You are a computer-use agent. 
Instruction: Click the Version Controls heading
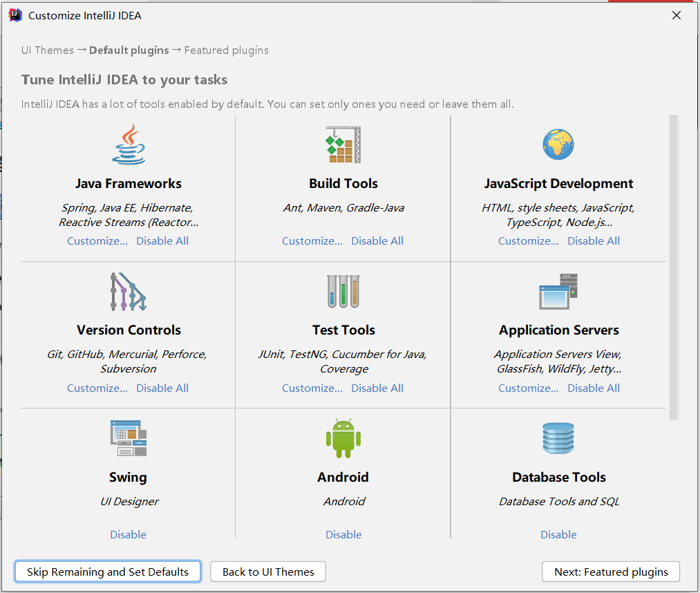[x=129, y=330]
